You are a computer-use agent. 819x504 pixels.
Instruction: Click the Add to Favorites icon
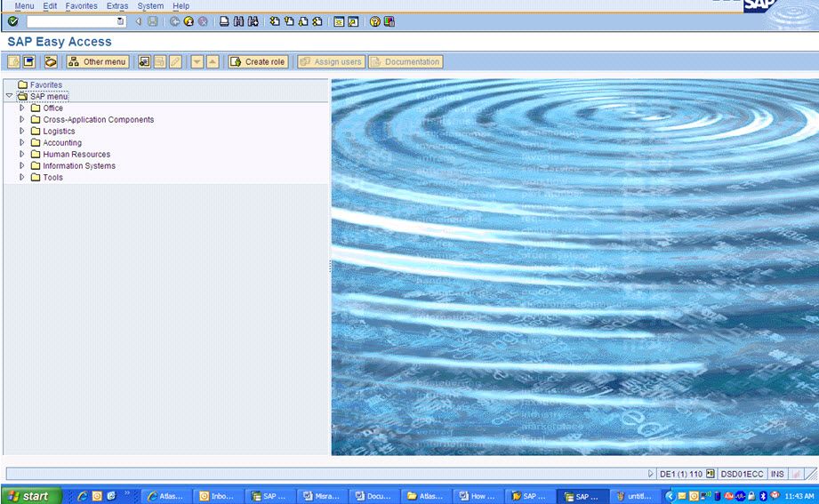point(144,61)
